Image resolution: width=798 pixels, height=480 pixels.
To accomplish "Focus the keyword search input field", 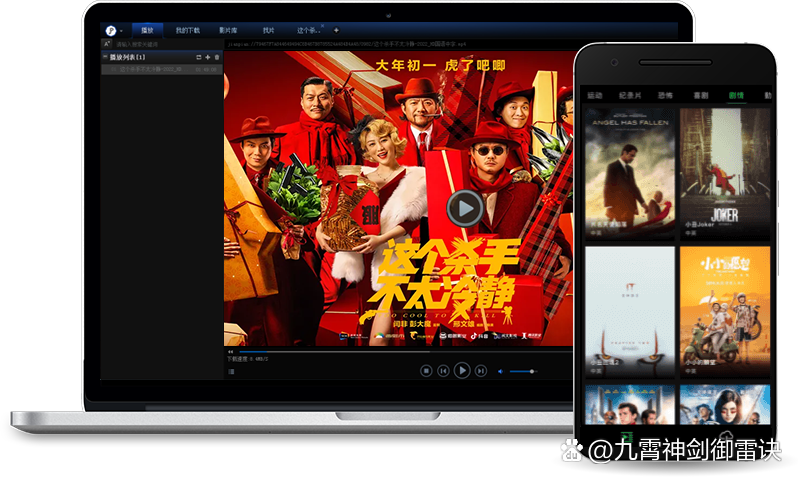I will pyautogui.click(x=167, y=44).
